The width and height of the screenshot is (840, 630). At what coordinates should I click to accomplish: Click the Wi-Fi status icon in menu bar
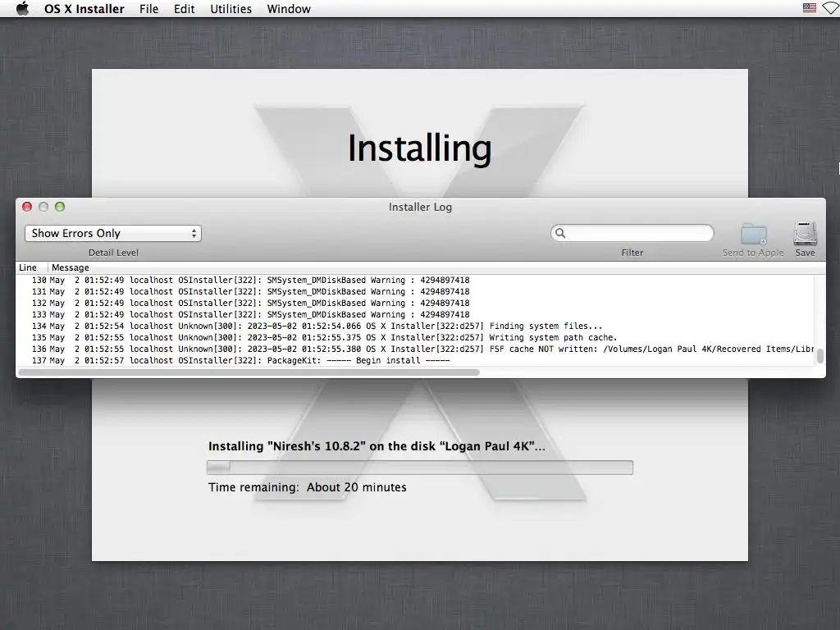click(832, 8)
